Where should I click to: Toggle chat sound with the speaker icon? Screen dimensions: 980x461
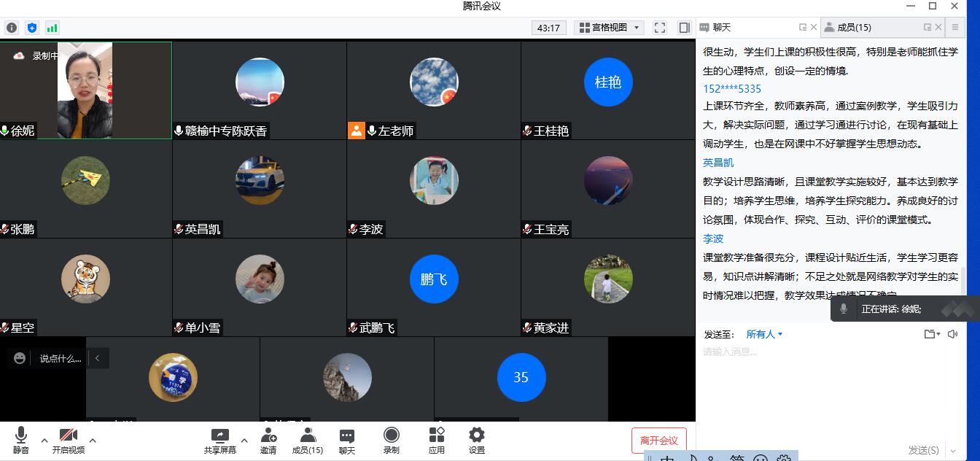[953, 333]
